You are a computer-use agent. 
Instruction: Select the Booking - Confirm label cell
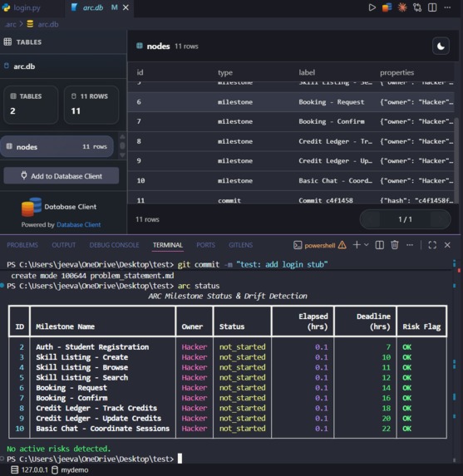point(332,121)
